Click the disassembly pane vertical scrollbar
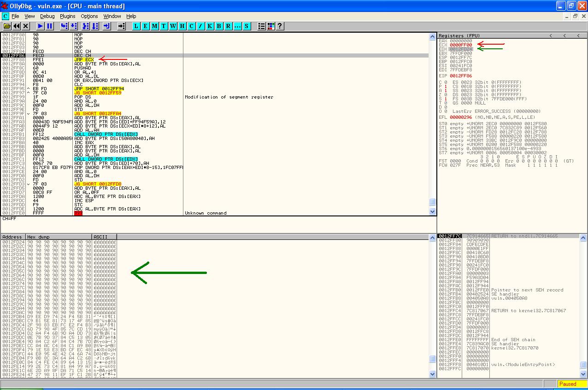The image size is (588, 390). (432, 120)
